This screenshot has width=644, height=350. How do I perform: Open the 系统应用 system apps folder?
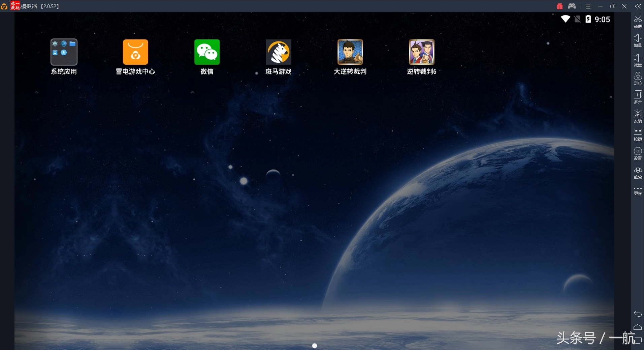[x=64, y=52]
